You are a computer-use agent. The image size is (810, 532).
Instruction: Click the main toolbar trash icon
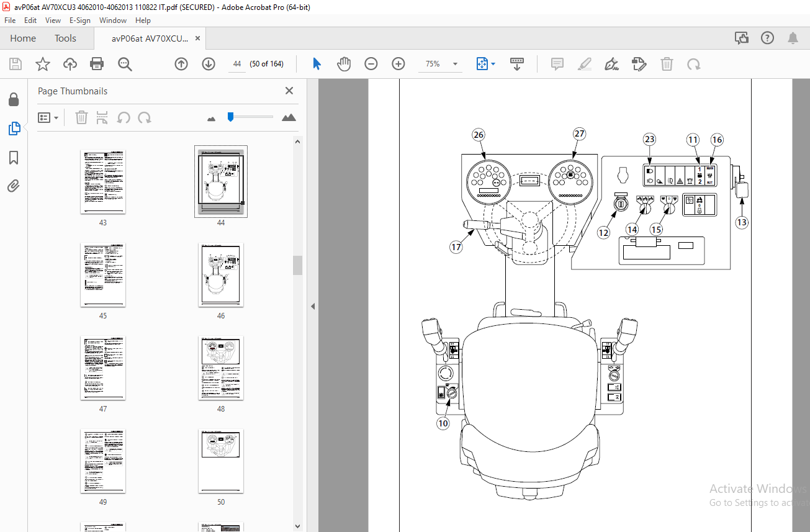tap(667, 64)
